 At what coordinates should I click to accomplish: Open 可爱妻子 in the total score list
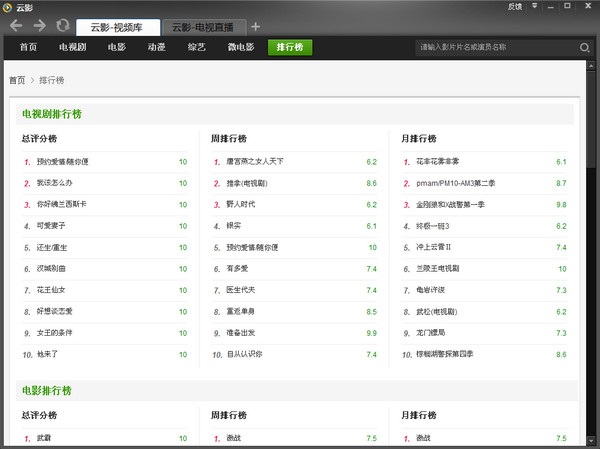point(51,226)
